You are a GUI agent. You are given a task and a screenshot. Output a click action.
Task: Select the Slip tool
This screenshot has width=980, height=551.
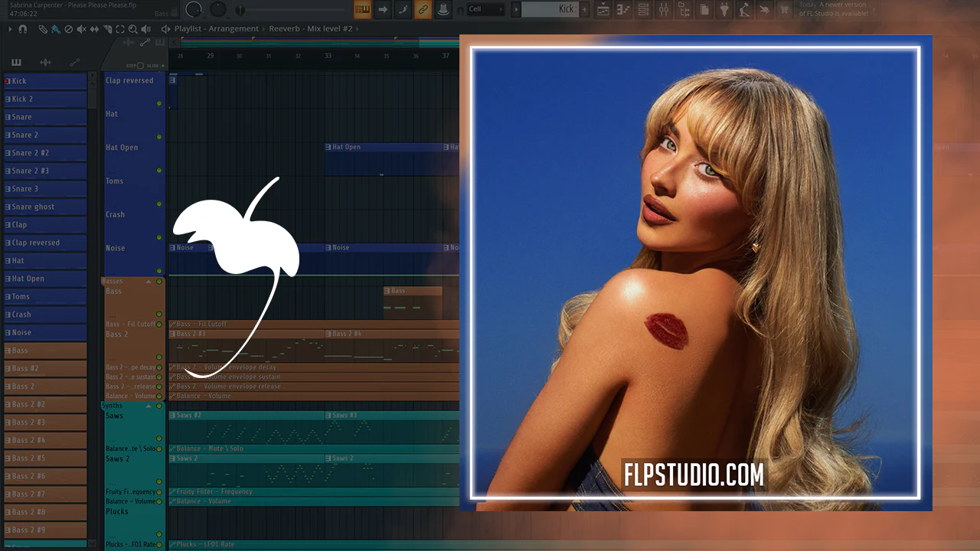pyautogui.click(x=94, y=29)
